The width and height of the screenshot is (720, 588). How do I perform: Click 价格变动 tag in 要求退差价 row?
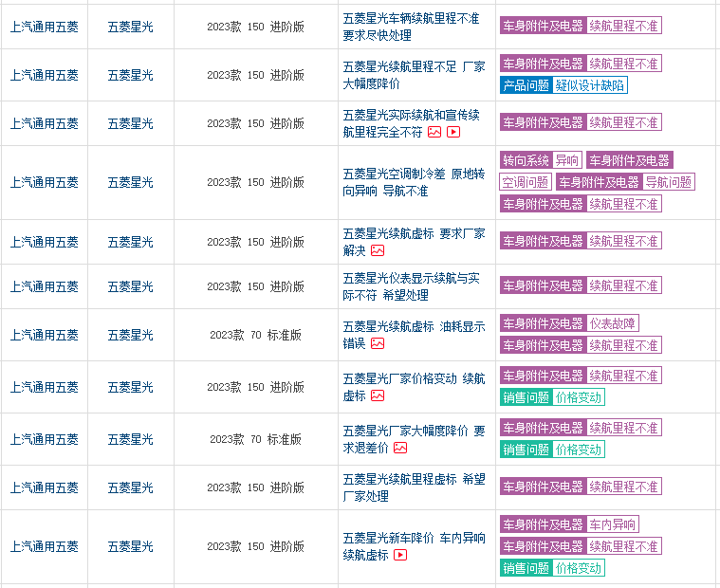pyautogui.click(x=579, y=450)
